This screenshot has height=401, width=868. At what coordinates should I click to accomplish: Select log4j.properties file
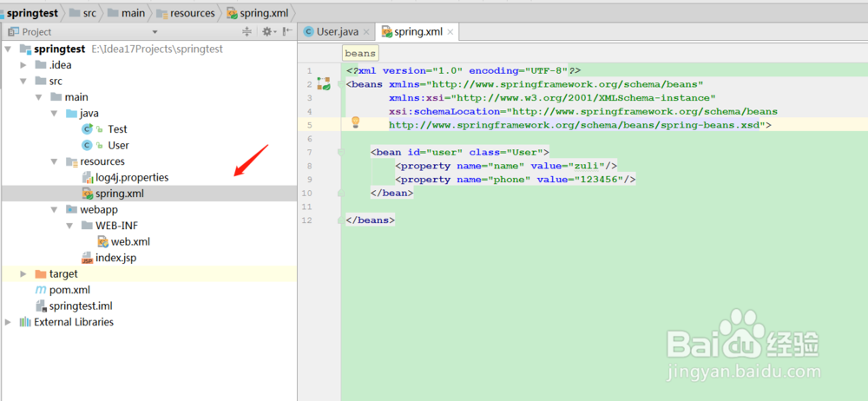pos(132,178)
